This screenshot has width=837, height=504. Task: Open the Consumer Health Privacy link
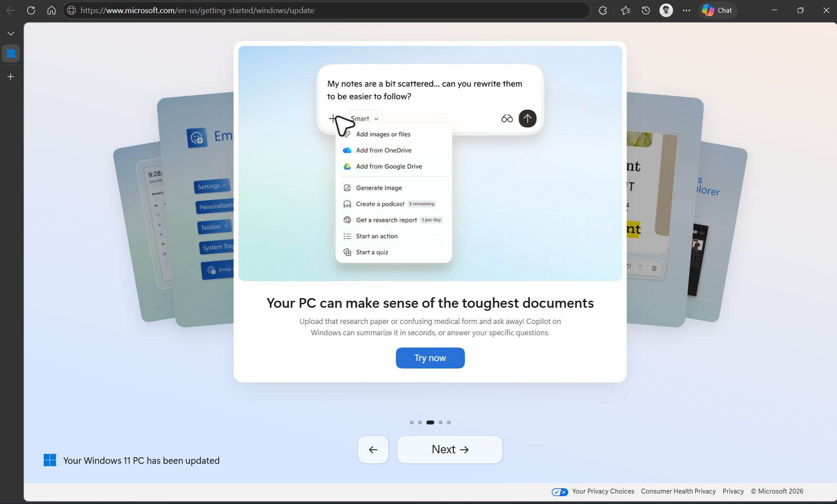coord(677,491)
